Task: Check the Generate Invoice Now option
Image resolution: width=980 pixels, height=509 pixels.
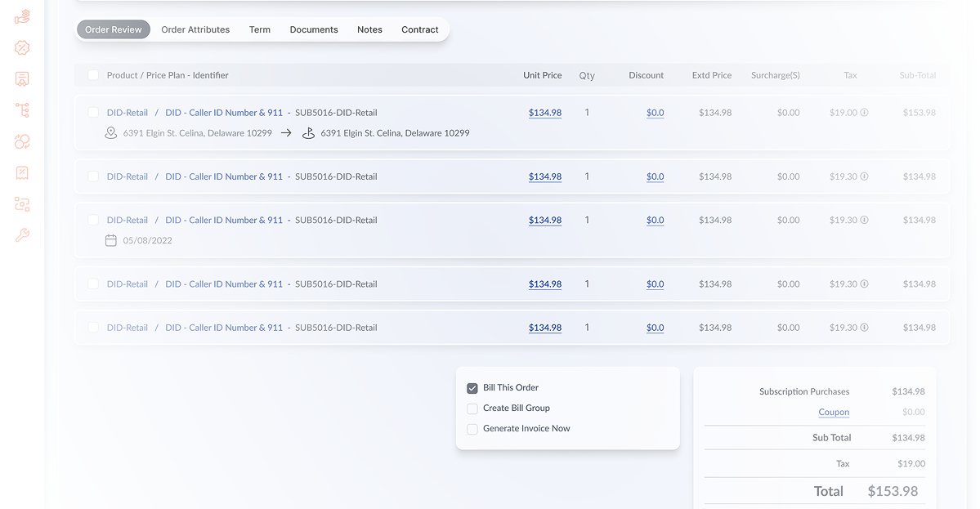Action: (472, 429)
